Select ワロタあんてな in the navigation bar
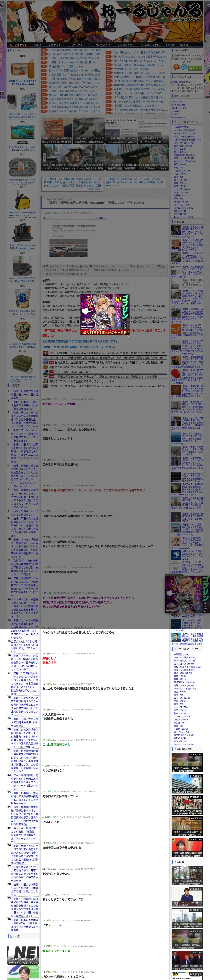Viewport: 210px width, 980px height. click(104, 45)
